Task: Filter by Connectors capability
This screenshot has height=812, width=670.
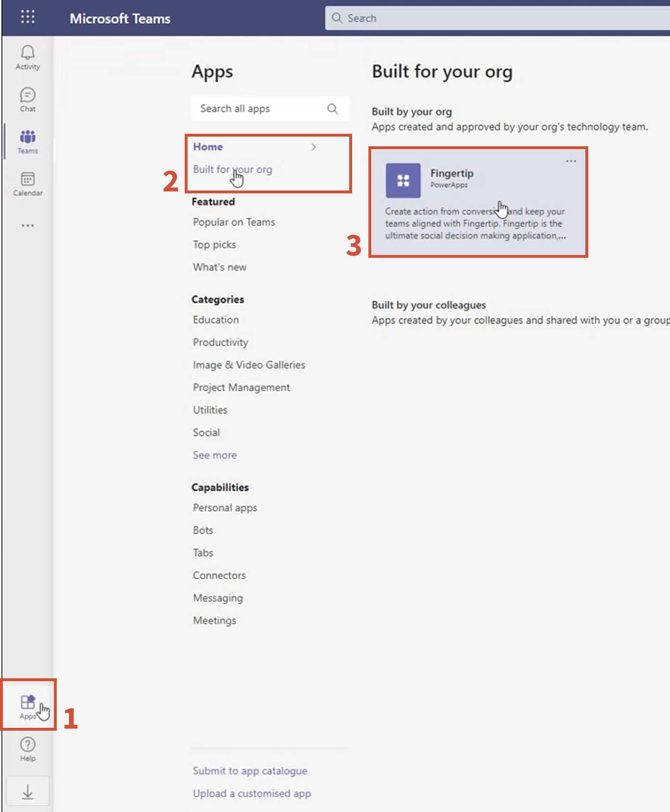Action: 219,576
